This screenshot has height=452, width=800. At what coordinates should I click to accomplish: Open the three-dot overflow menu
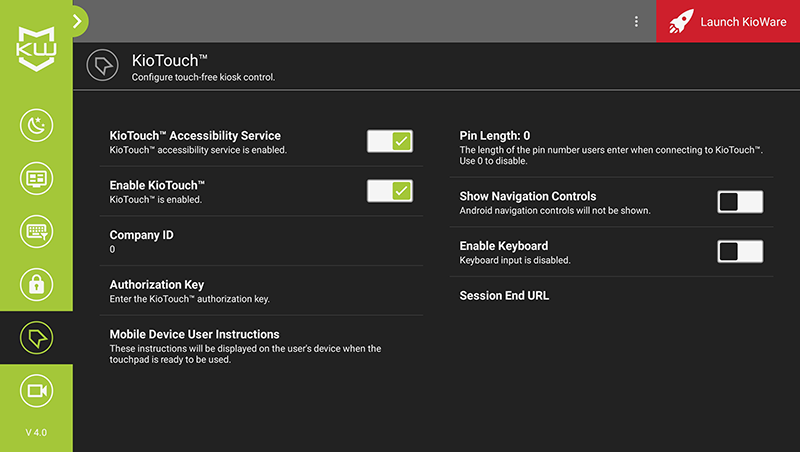[x=636, y=21]
